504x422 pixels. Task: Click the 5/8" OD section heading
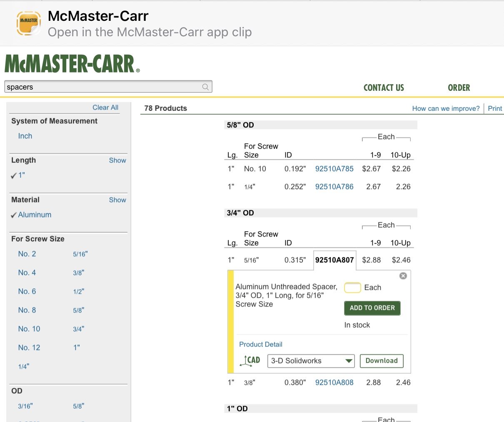click(240, 125)
